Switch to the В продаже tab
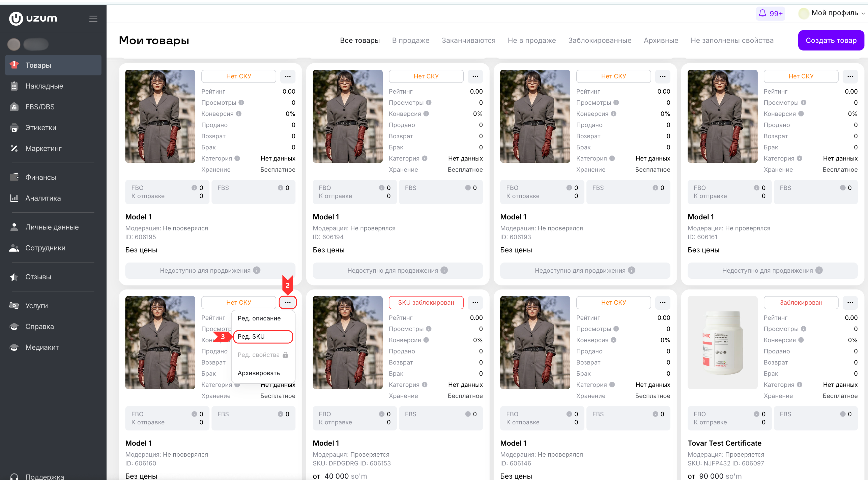868x480 pixels. click(x=410, y=41)
